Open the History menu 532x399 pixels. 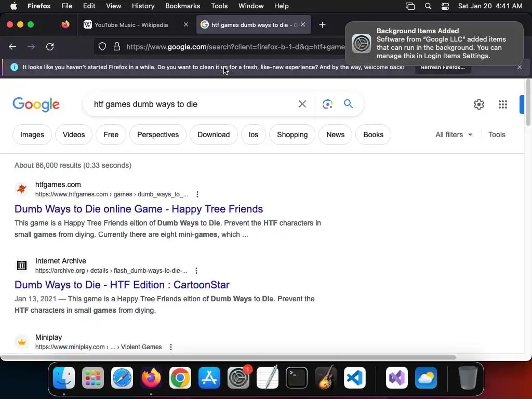[x=143, y=6]
